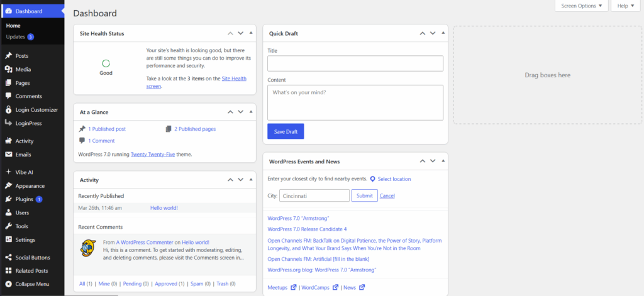Click the Content textarea in Quick Draft
Screen dimensions: 644x296
355,102
